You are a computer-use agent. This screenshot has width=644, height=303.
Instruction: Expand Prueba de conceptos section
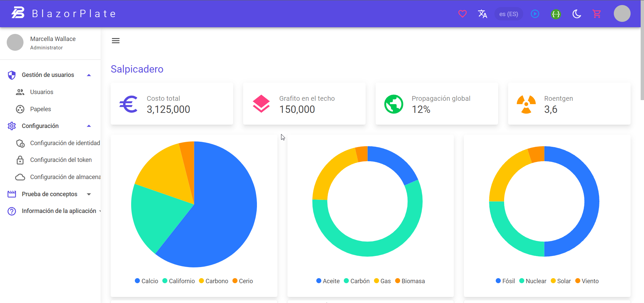click(89, 194)
